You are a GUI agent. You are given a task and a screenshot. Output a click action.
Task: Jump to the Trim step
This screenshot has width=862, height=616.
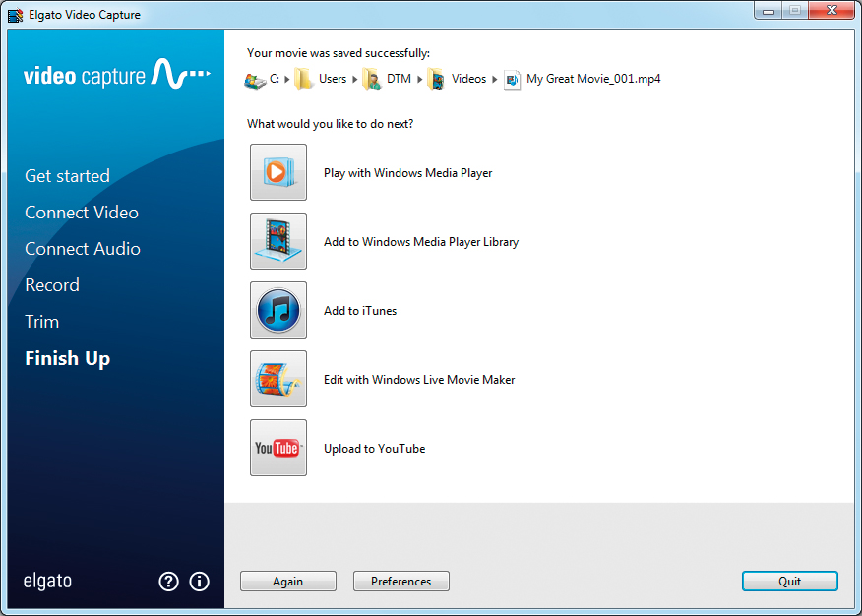[41, 322]
